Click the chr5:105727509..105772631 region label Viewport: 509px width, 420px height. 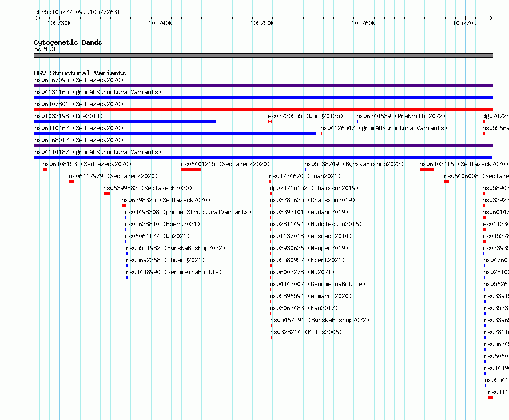(x=77, y=12)
